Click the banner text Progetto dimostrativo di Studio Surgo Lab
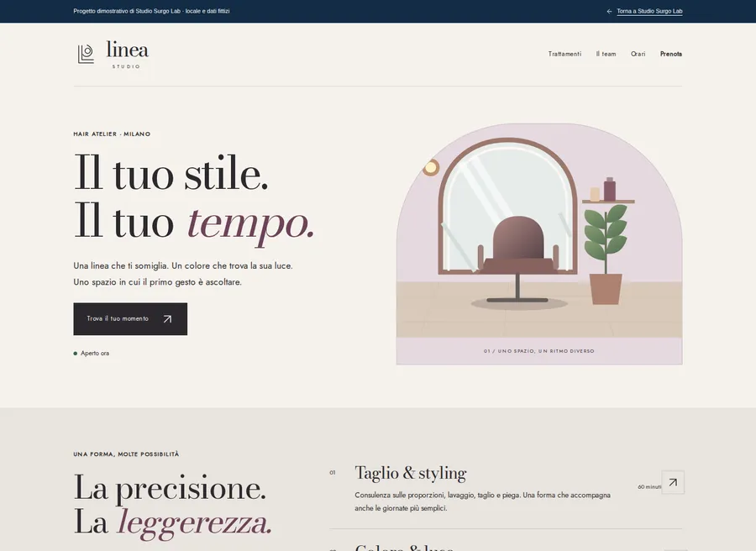The image size is (756, 551). click(x=151, y=11)
